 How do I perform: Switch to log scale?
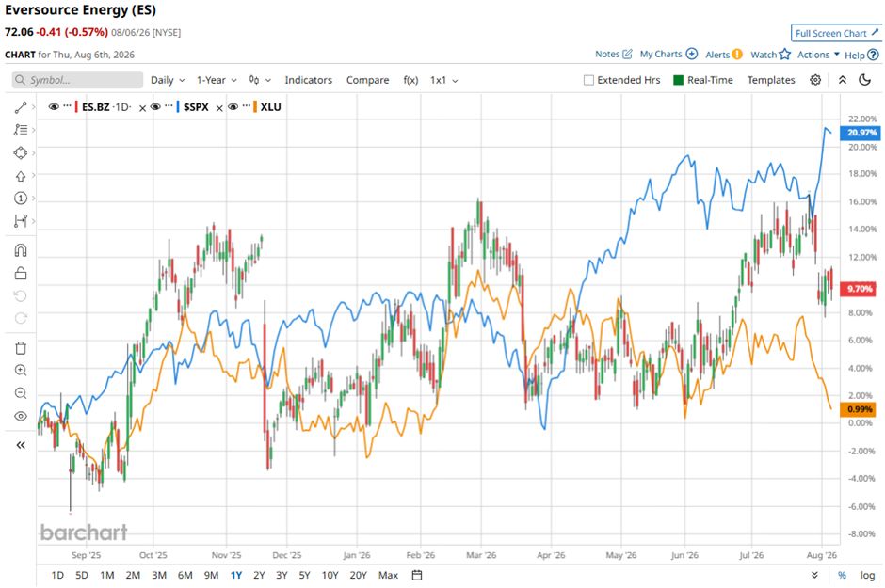click(867, 575)
